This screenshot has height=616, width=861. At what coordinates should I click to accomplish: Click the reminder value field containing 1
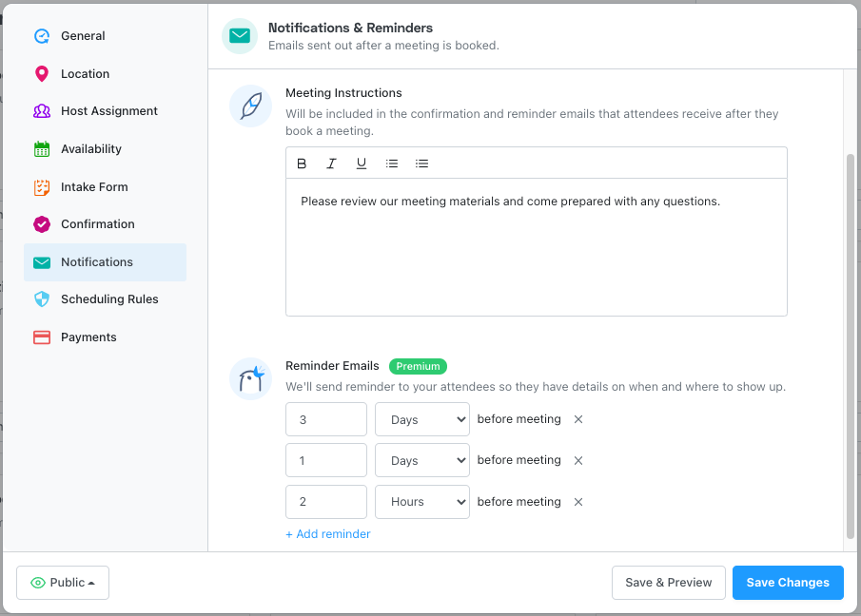coord(326,460)
